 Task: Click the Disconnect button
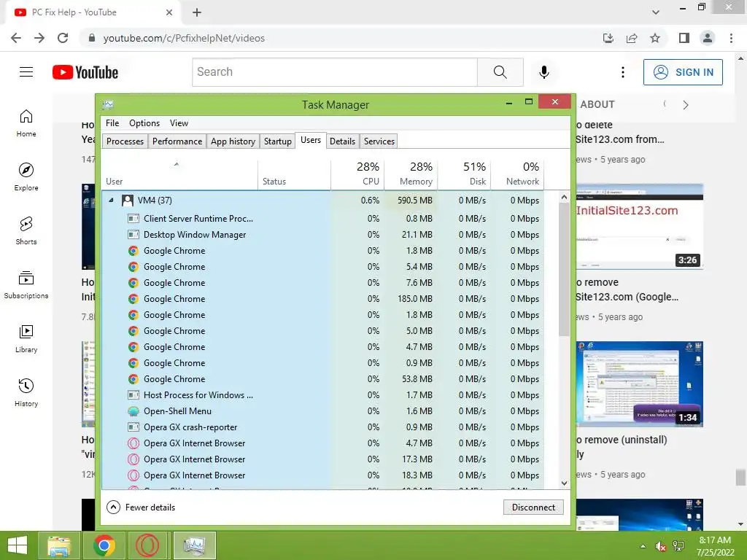coord(533,507)
